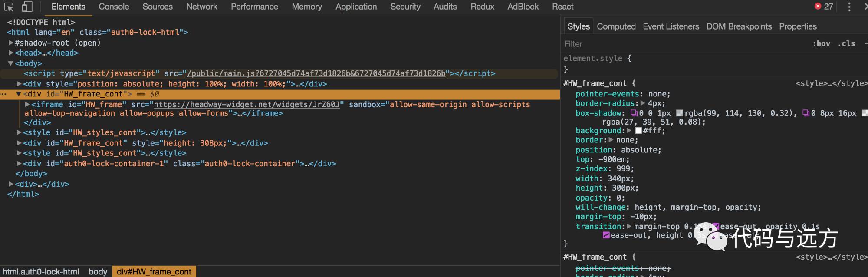Open the DOM Breakpoints sidebar tab
Screen dimensions: 868x277
739,26
